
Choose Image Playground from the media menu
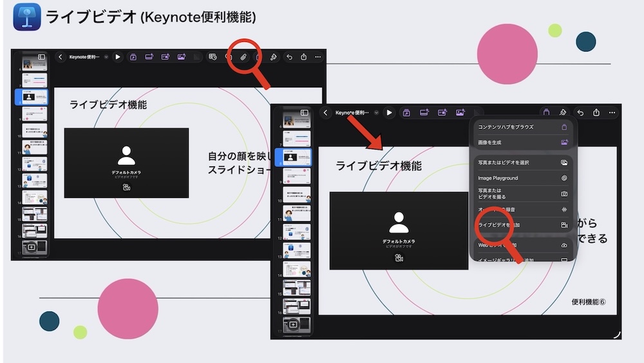(522, 178)
